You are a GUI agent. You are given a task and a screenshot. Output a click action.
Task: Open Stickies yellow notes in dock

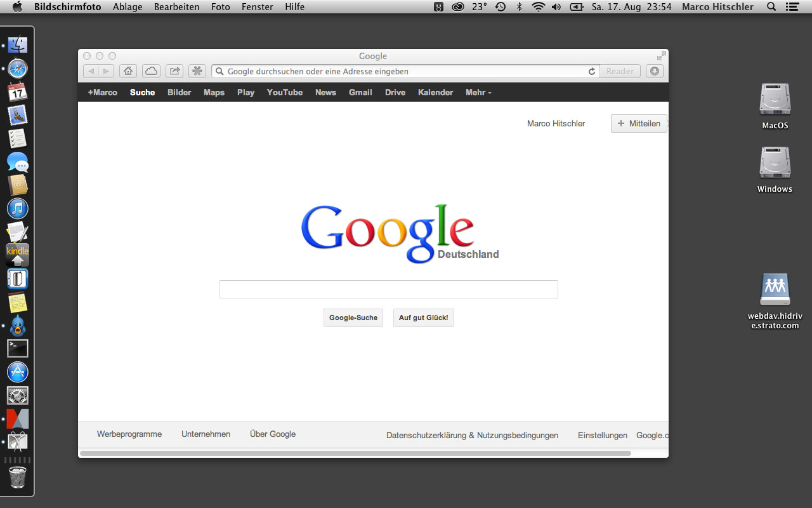click(x=18, y=302)
